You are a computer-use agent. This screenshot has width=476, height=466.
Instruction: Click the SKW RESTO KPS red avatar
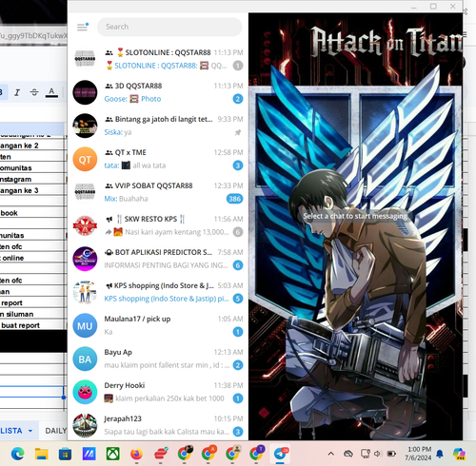[x=85, y=225]
